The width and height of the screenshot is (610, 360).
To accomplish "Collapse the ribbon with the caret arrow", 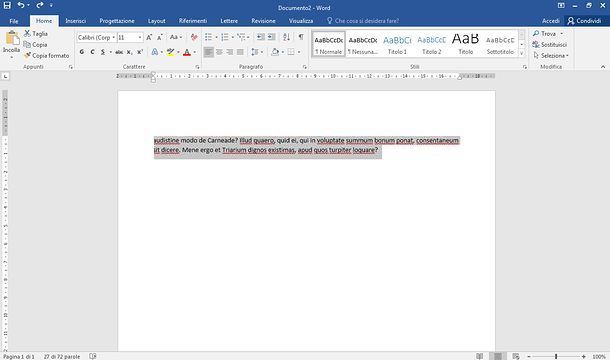I will [x=603, y=67].
